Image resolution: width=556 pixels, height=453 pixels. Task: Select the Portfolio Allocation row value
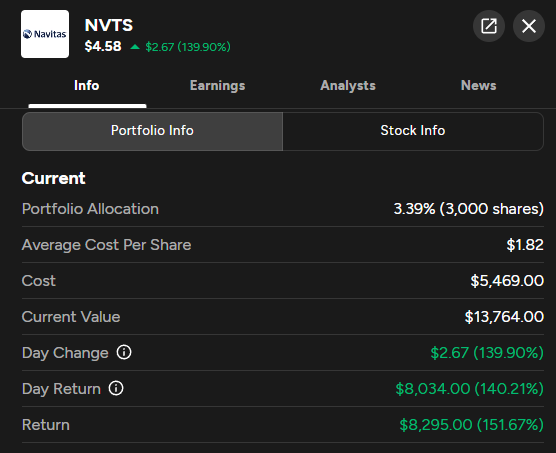(x=468, y=209)
